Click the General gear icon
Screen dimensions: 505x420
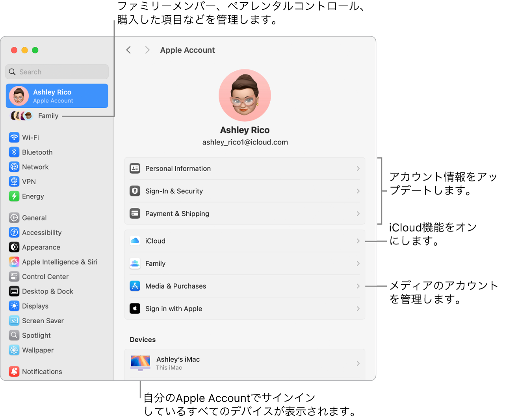(14, 218)
